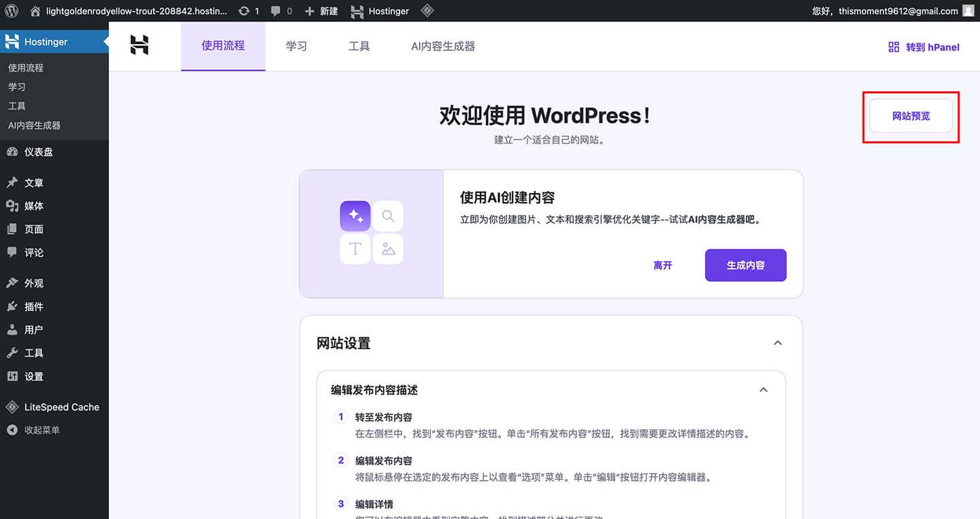Switch to the 工具 tab in header
The image size is (980, 519).
(x=359, y=46)
